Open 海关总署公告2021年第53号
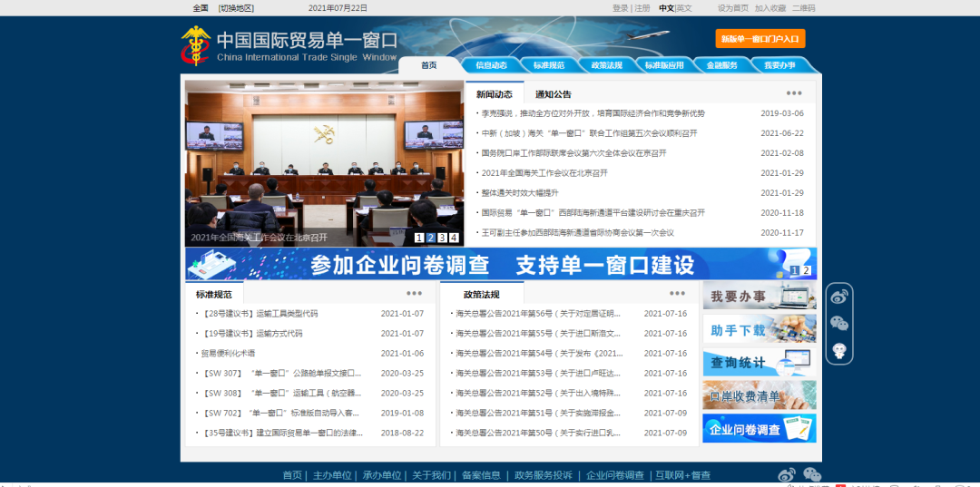The height and width of the screenshot is (487, 980). [x=539, y=374]
